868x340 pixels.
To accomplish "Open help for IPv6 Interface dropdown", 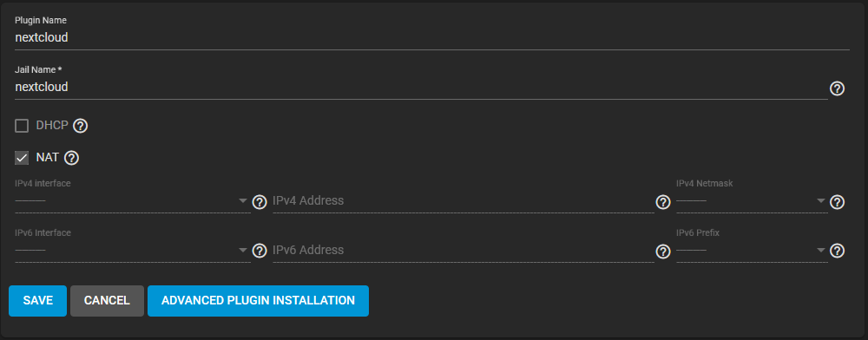I will click(259, 251).
